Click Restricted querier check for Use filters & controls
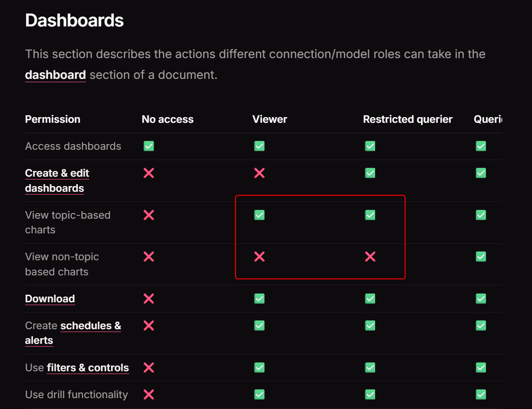 pyautogui.click(x=370, y=367)
